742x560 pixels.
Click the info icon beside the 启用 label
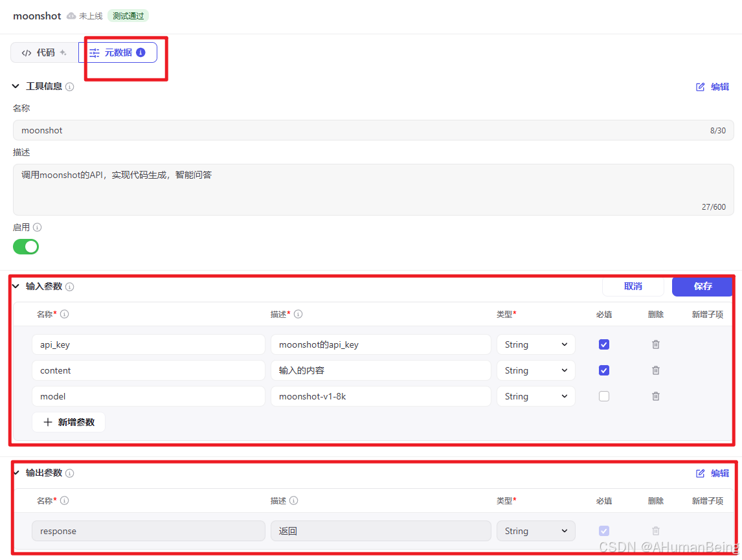pyautogui.click(x=37, y=227)
